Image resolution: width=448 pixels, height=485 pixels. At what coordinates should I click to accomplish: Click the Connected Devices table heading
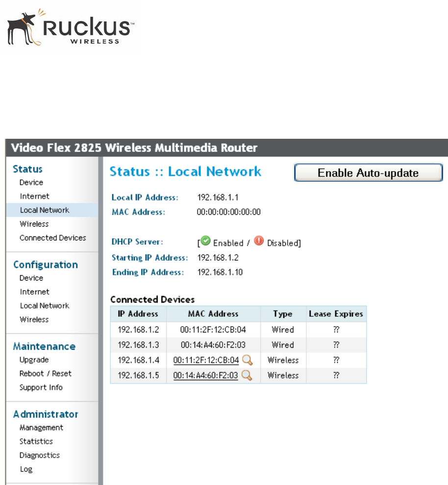[x=152, y=300]
